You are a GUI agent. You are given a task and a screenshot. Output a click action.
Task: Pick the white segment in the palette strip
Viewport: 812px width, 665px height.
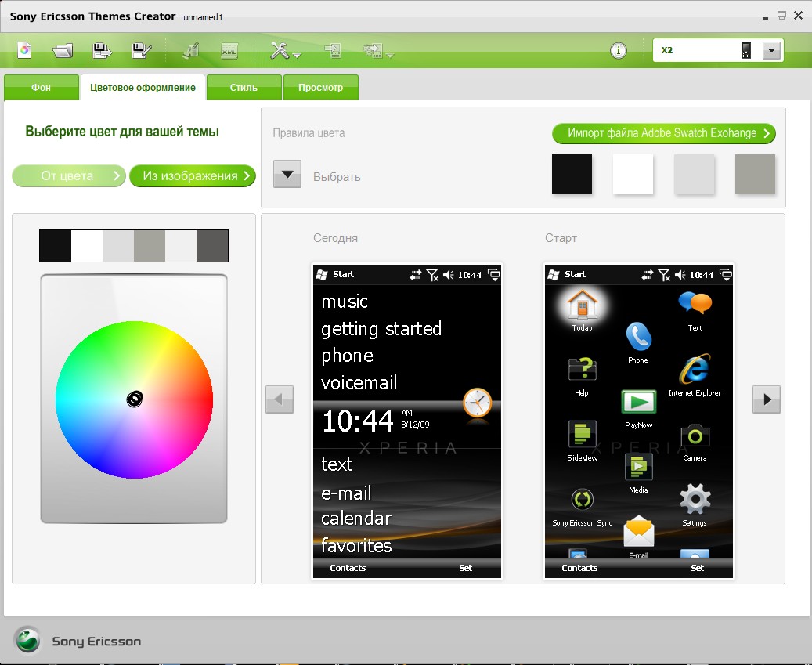pos(86,245)
